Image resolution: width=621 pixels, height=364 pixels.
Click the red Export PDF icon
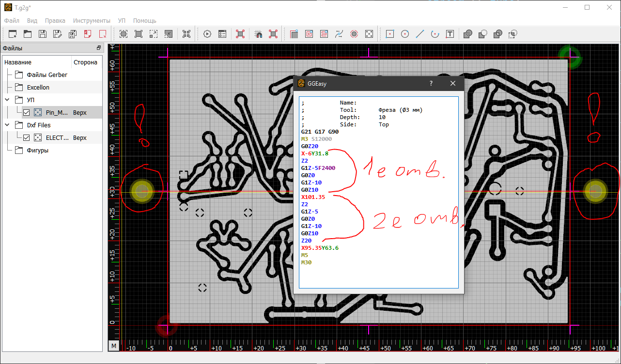coord(88,34)
